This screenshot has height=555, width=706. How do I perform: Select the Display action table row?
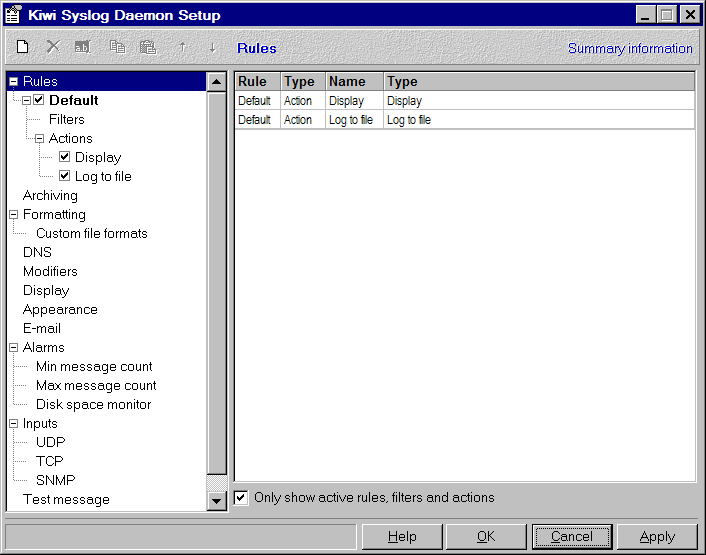coord(465,101)
